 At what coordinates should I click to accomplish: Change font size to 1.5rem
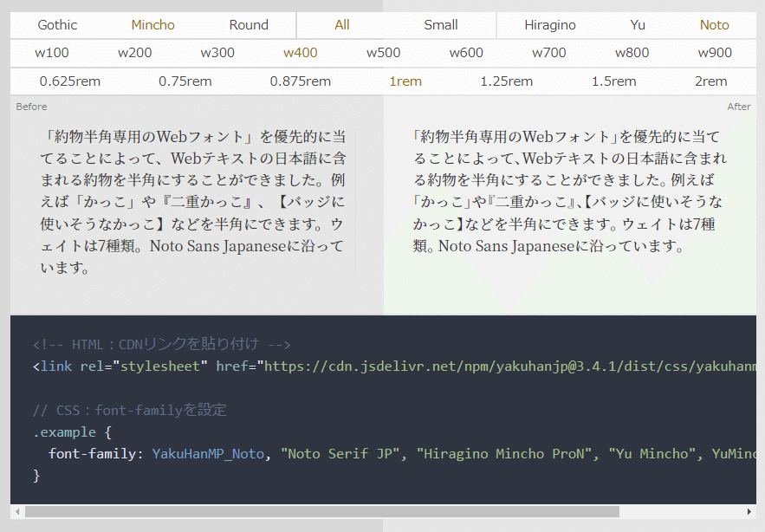(x=613, y=81)
